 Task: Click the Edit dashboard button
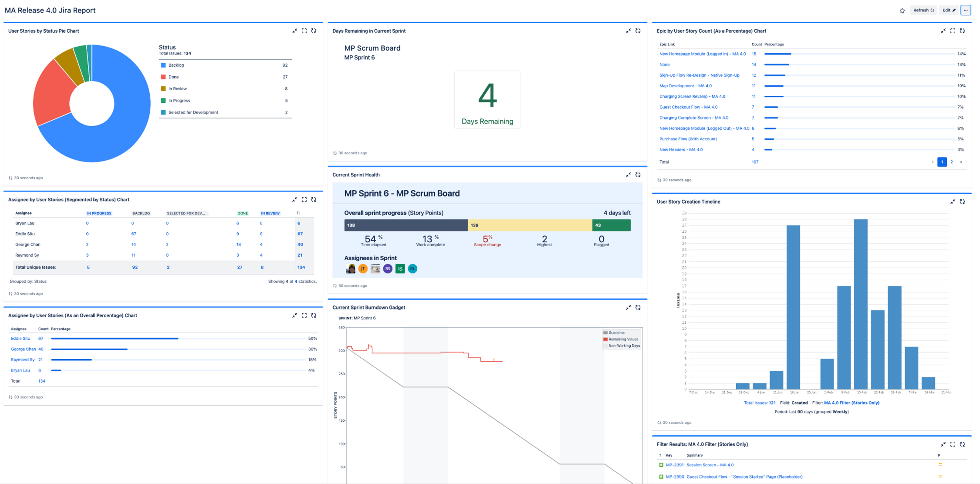(949, 10)
